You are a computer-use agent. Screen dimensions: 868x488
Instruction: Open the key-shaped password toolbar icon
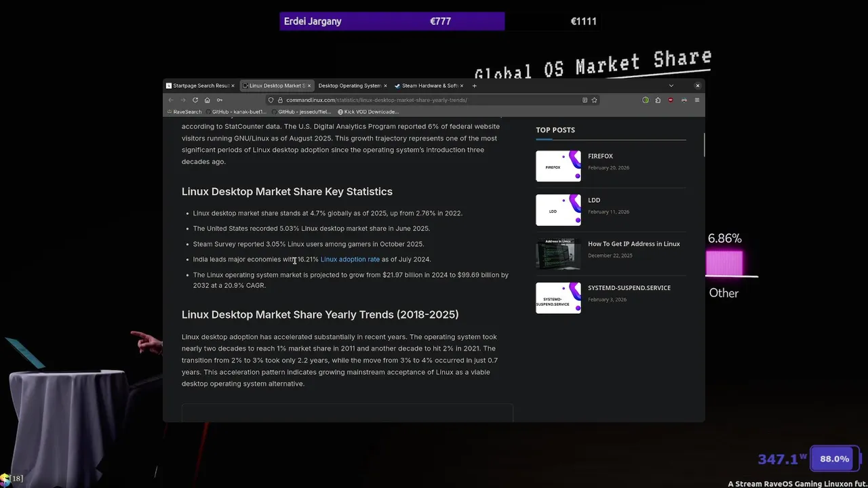coord(220,100)
